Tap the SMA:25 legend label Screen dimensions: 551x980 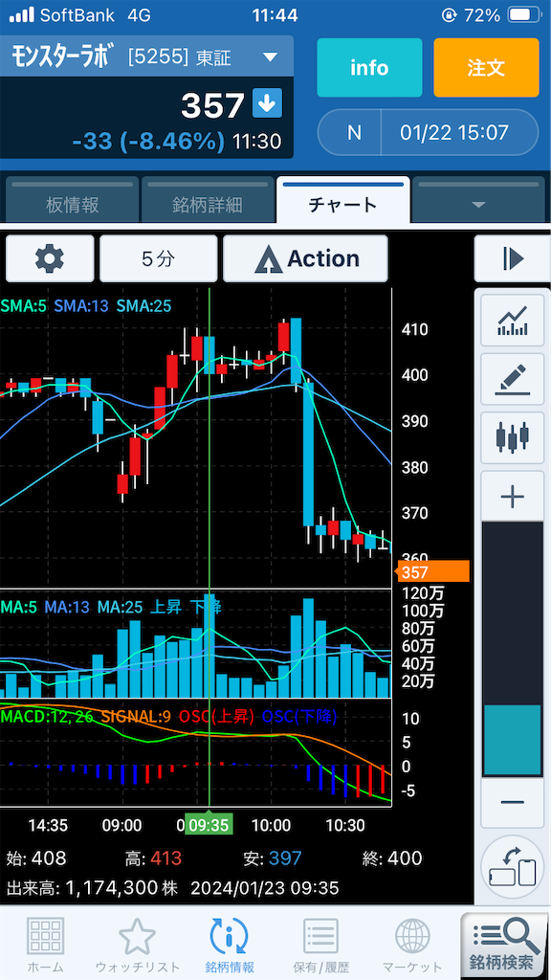pyautogui.click(x=143, y=306)
